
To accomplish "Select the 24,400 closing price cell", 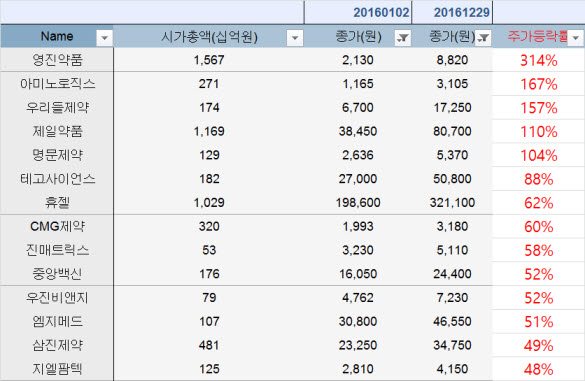I will [452, 274].
